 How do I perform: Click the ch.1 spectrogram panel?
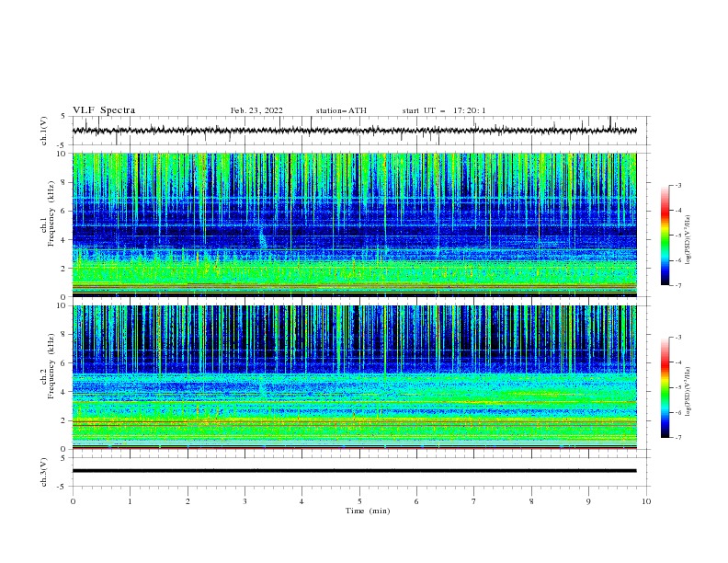pyautogui.click(x=354, y=224)
